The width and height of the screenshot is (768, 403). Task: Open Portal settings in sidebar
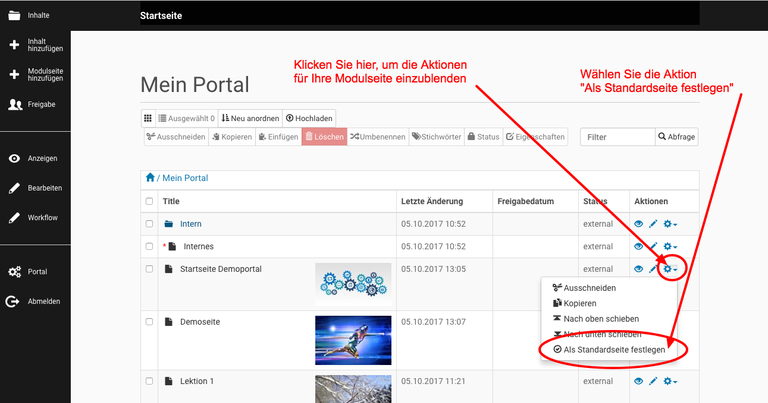click(x=28, y=271)
